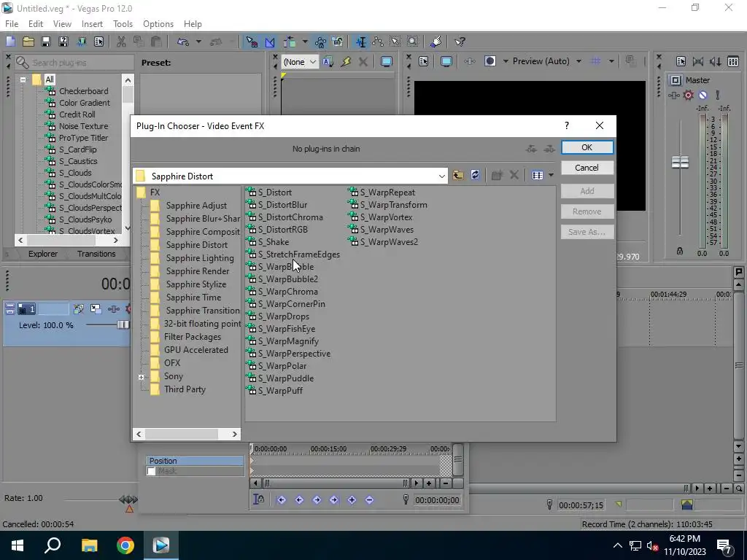Open the File menu
Image resolution: width=747 pixels, height=560 pixels.
12,24
